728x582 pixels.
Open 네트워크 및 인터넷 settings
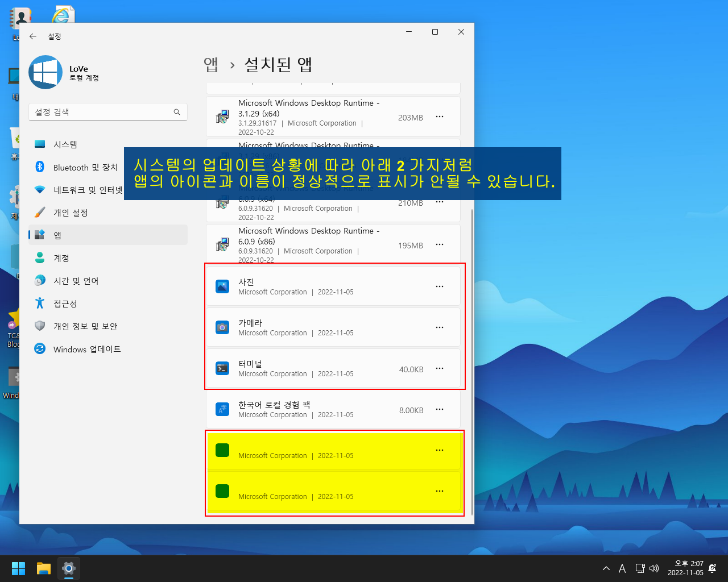108,190
